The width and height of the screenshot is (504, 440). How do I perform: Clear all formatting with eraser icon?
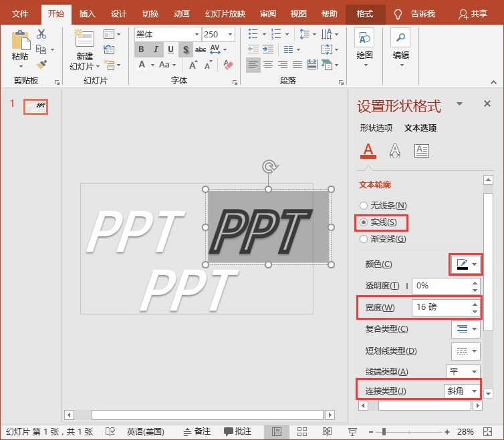[x=228, y=65]
